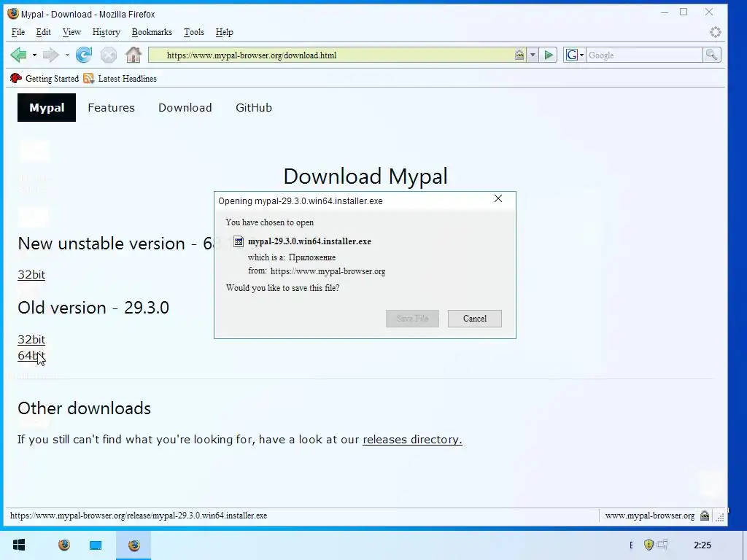Click 32bit link under Old version 29.3.0
The image size is (747, 560).
point(31,340)
